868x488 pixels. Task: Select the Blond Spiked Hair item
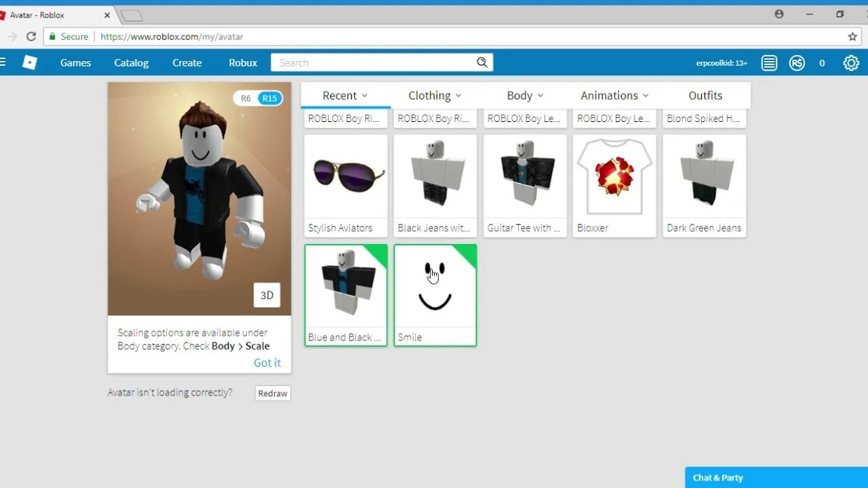point(704,118)
